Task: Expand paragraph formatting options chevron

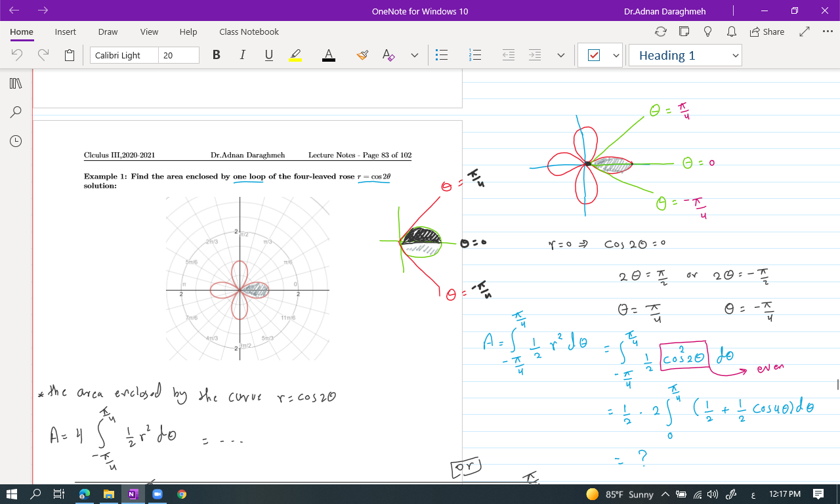Action: (561, 56)
